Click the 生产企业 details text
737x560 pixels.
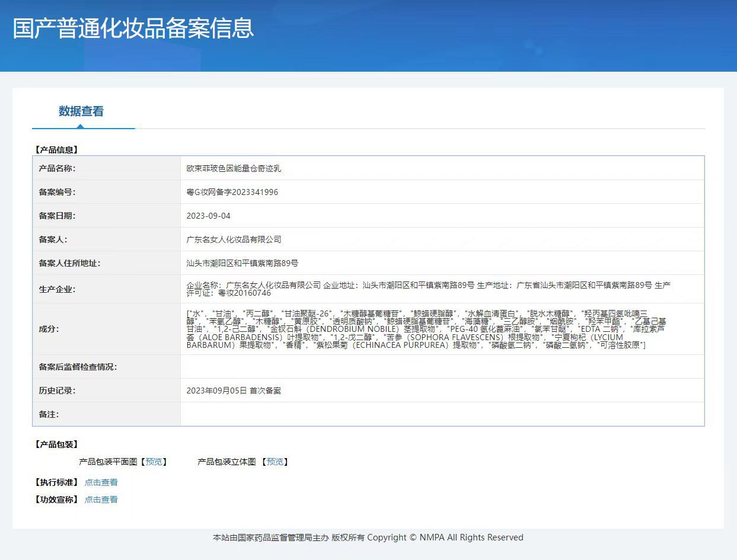point(428,289)
